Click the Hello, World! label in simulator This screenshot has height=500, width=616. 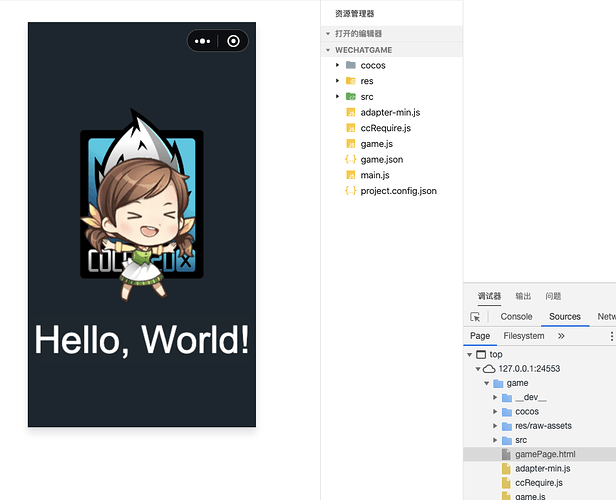[x=142, y=340]
